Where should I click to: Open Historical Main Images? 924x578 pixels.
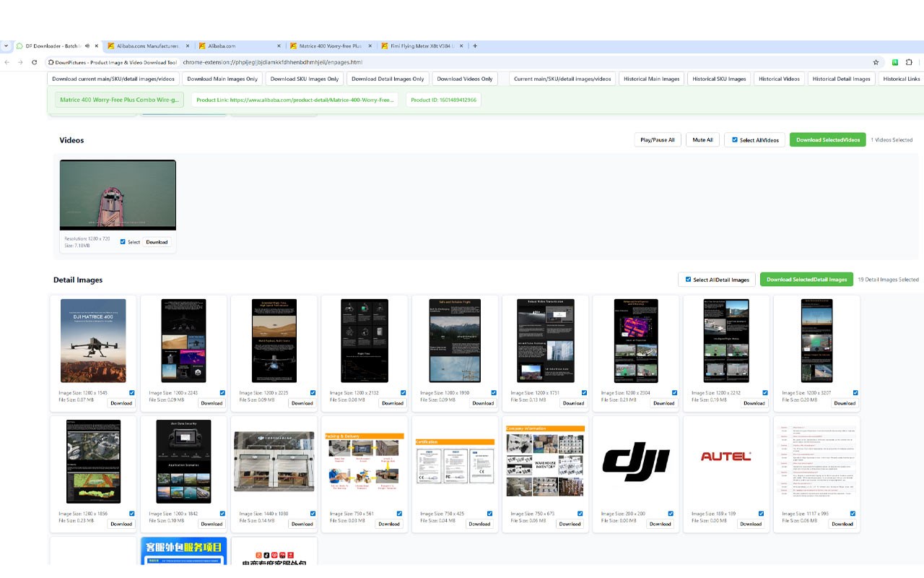click(652, 79)
